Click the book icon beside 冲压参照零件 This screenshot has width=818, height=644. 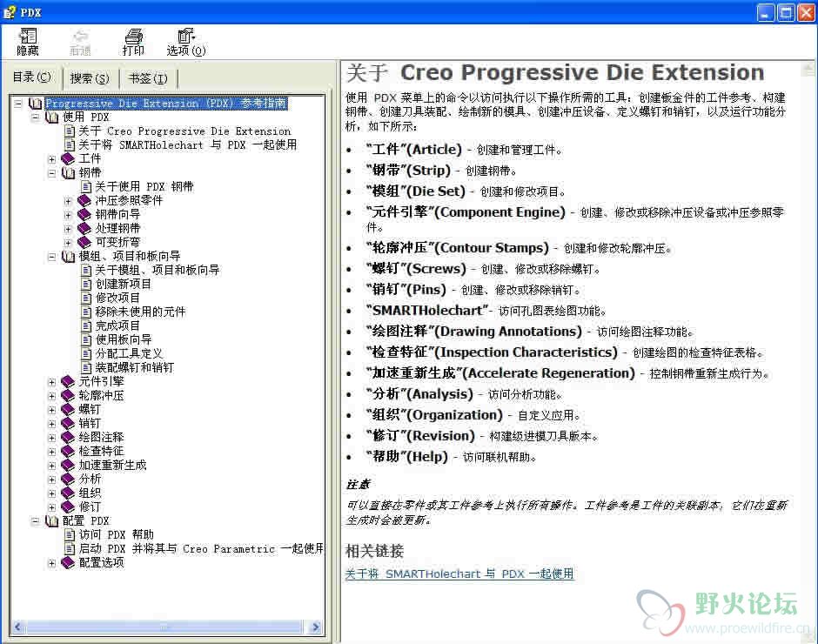click(x=84, y=200)
